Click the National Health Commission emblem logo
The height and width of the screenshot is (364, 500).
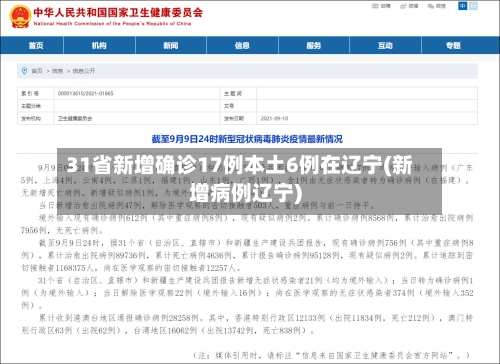20,16
